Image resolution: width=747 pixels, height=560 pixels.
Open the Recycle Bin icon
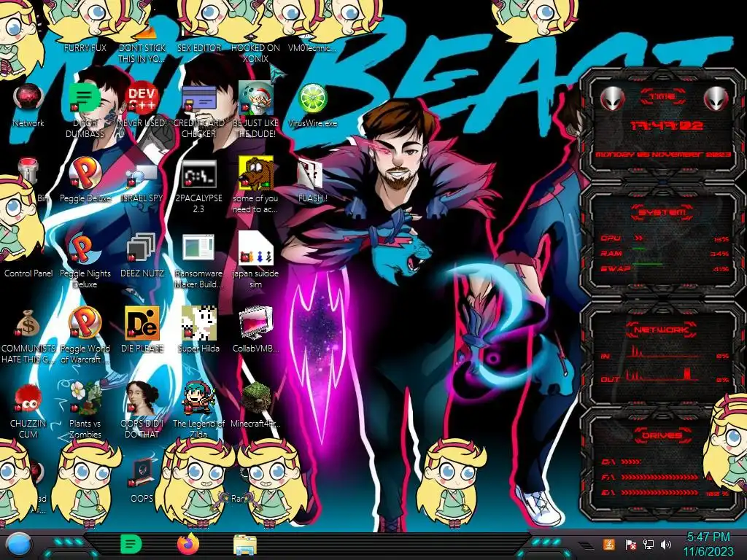click(x=28, y=172)
